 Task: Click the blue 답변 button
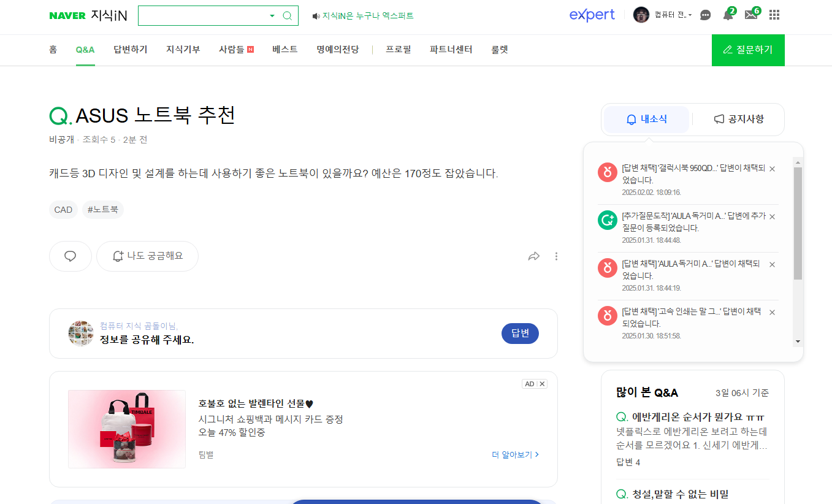tap(520, 333)
